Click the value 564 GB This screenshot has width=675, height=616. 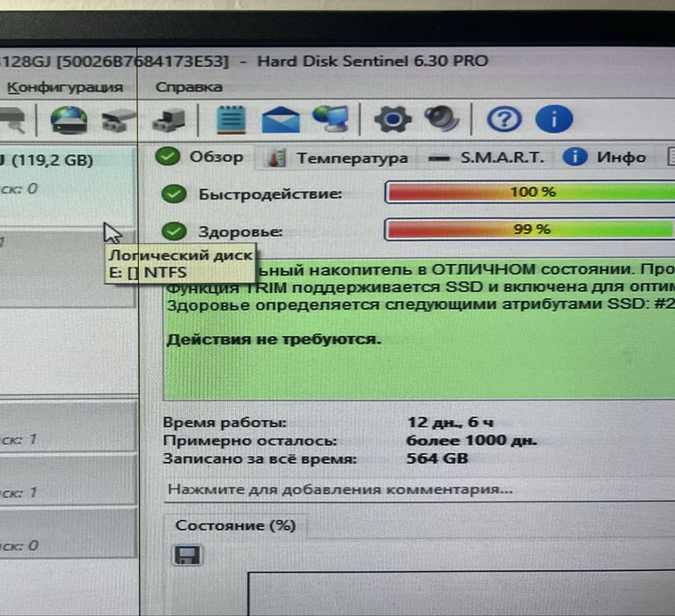point(437,458)
